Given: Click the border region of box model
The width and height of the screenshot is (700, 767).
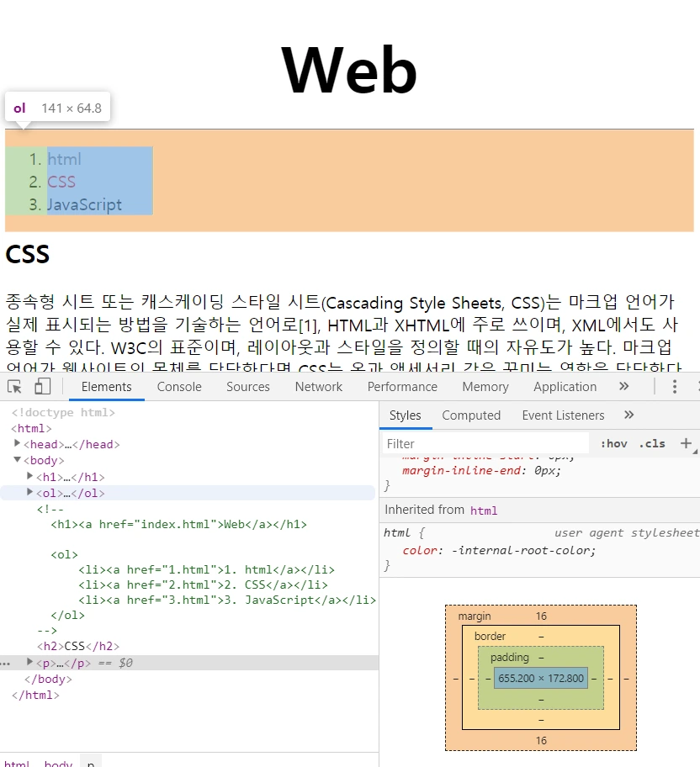Looking at the screenshot, I should click(x=490, y=637).
